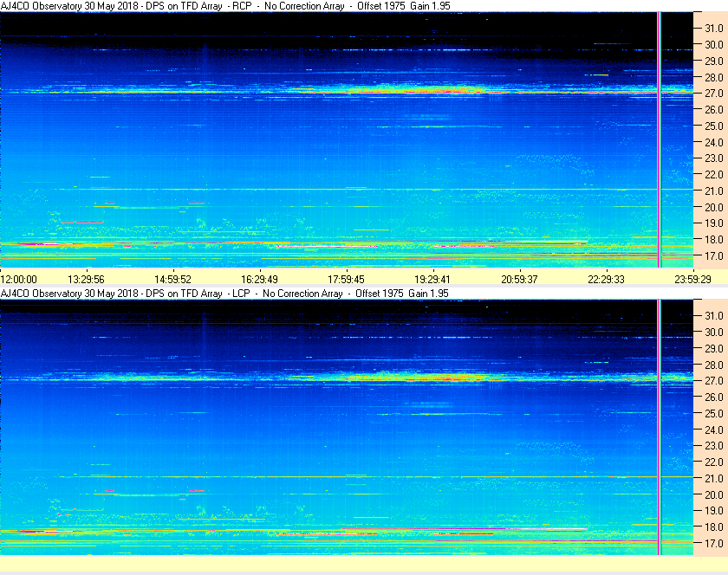The width and height of the screenshot is (728, 575).
Task: Click 24.0 frequency label in RCP panel
Action: point(714,142)
